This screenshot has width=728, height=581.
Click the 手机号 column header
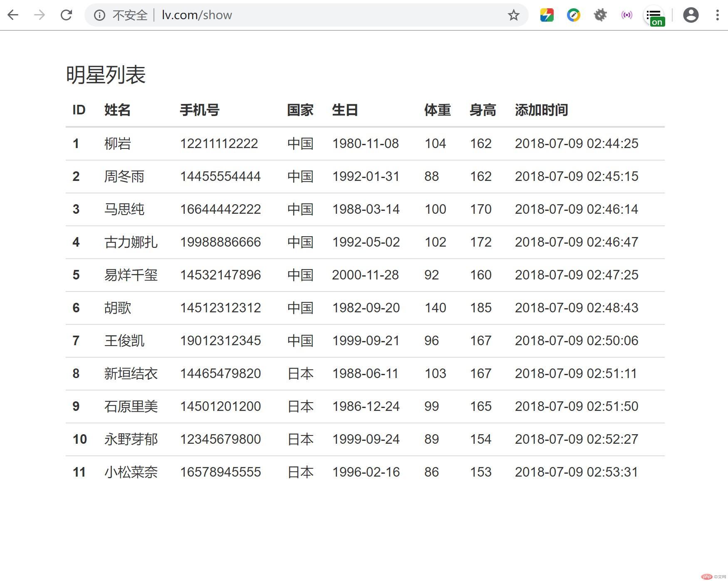coord(199,110)
